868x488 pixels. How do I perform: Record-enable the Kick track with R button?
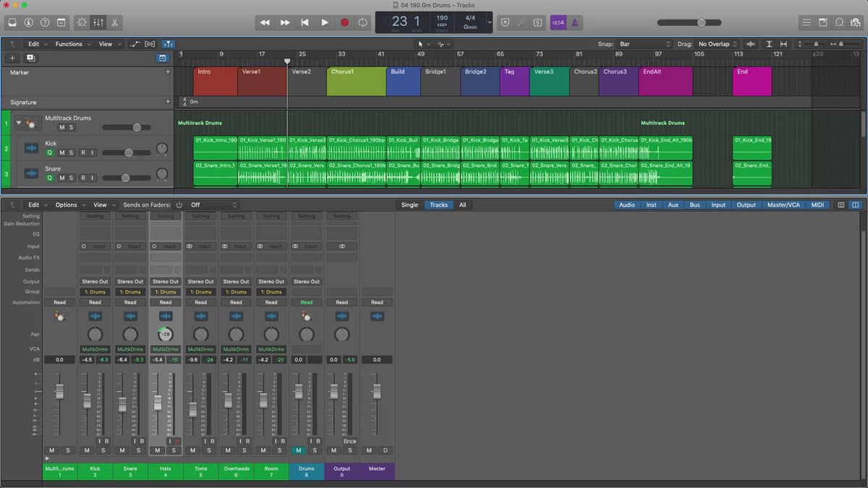coord(83,153)
